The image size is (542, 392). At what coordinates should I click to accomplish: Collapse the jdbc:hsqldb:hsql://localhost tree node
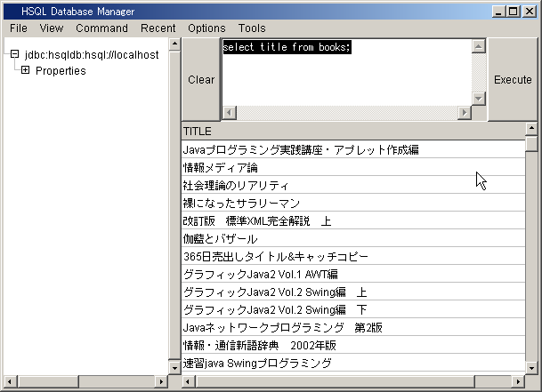(14, 54)
